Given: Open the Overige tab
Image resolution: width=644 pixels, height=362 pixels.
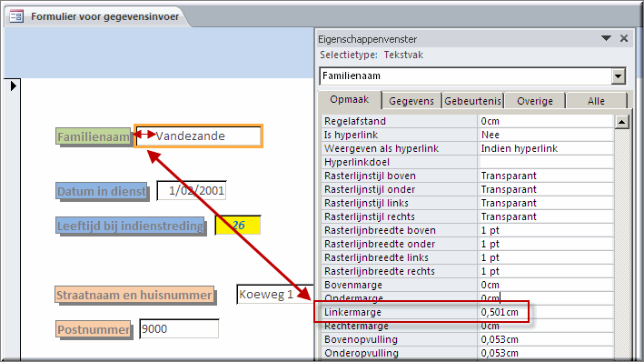Looking at the screenshot, I should click(x=535, y=101).
